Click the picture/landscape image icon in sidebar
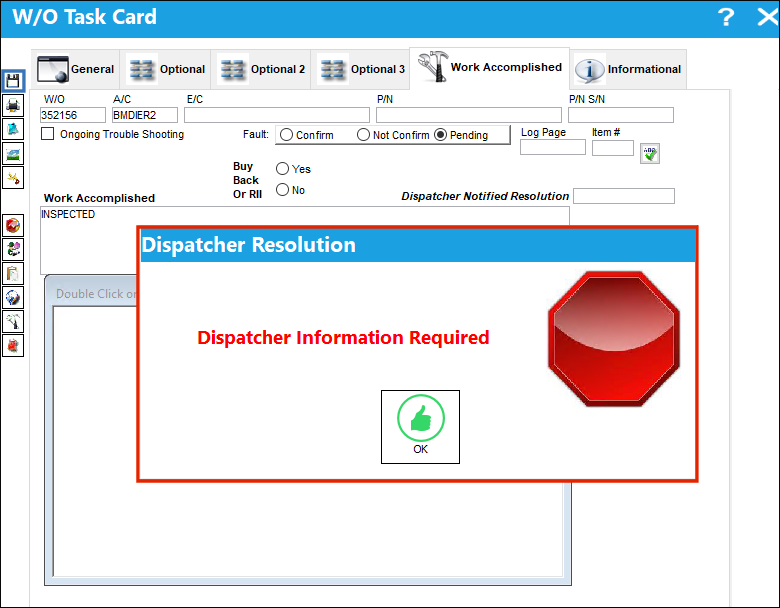 click(13, 154)
